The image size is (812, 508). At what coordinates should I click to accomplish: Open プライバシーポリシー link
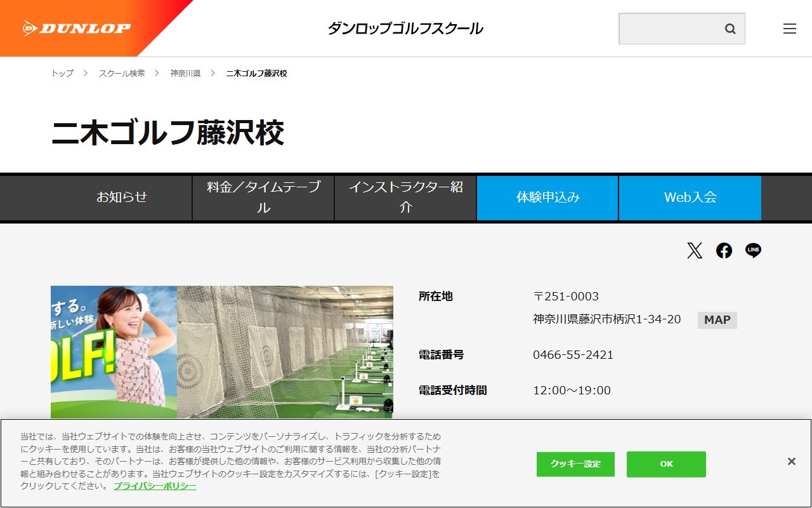coord(155,486)
